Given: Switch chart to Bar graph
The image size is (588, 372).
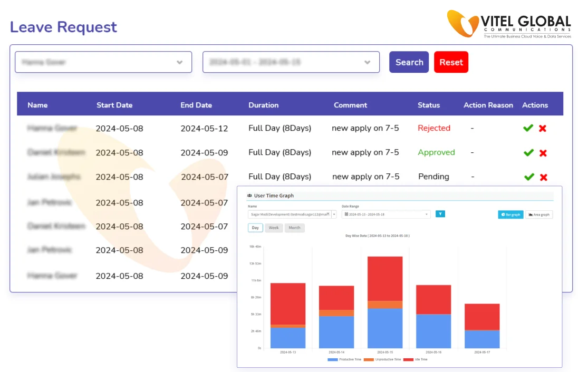Looking at the screenshot, I should click(x=510, y=214).
